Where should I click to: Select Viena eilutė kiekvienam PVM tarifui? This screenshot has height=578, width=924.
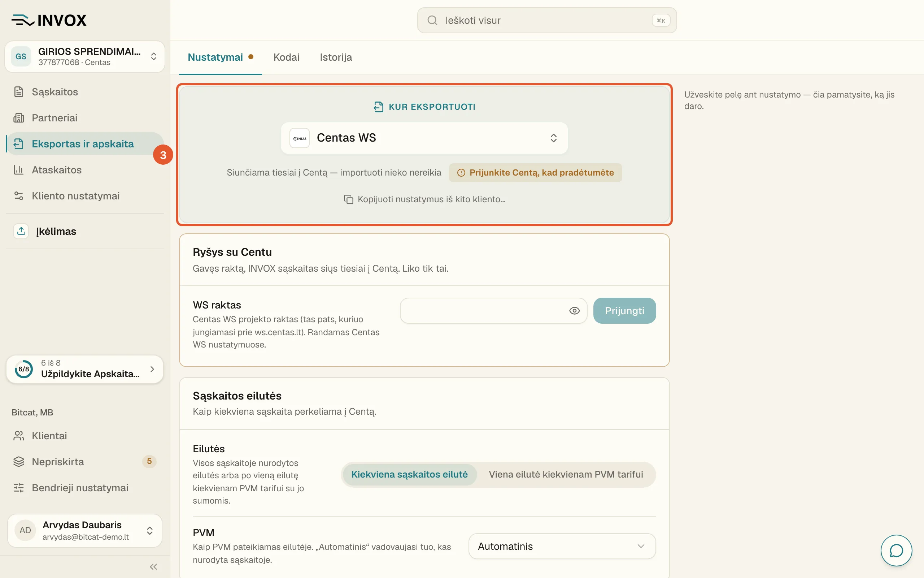tap(566, 474)
